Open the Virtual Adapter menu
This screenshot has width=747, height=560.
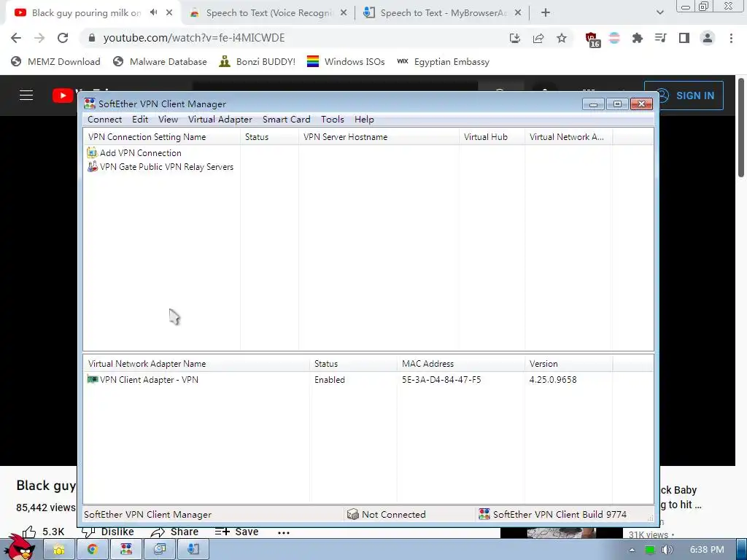[220, 120]
